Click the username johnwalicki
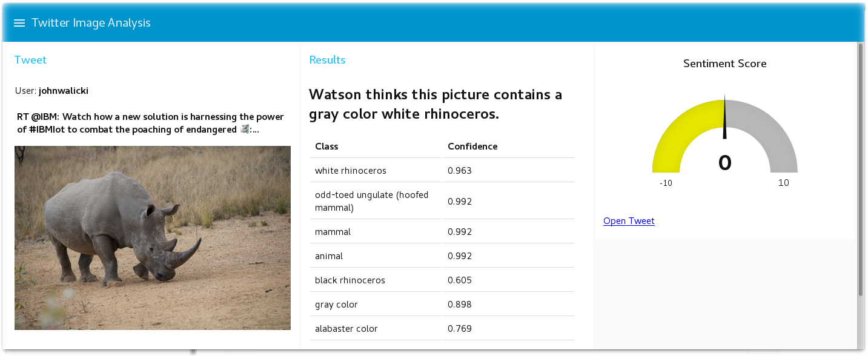The width and height of the screenshot is (868, 356). pos(64,91)
